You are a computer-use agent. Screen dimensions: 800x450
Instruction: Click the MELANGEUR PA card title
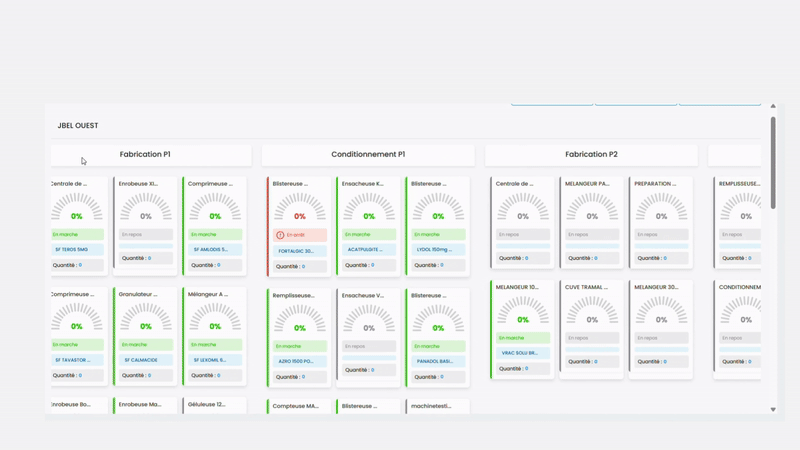tap(592, 184)
